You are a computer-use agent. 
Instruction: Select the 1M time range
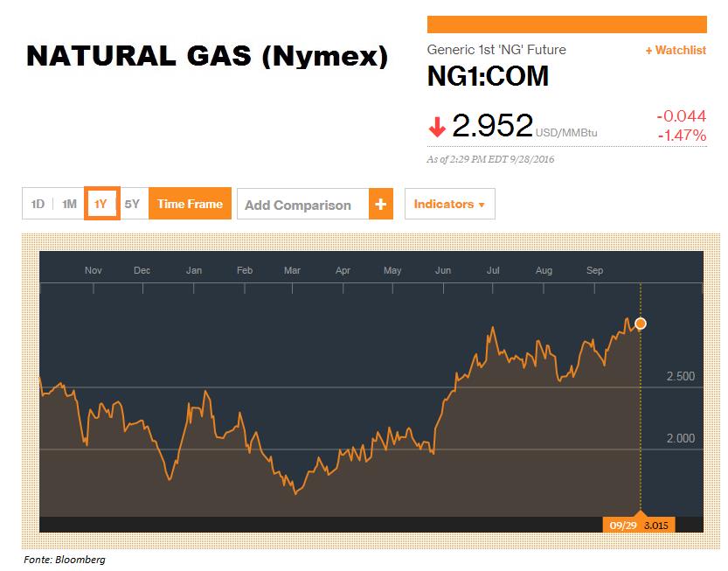tap(69, 204)
